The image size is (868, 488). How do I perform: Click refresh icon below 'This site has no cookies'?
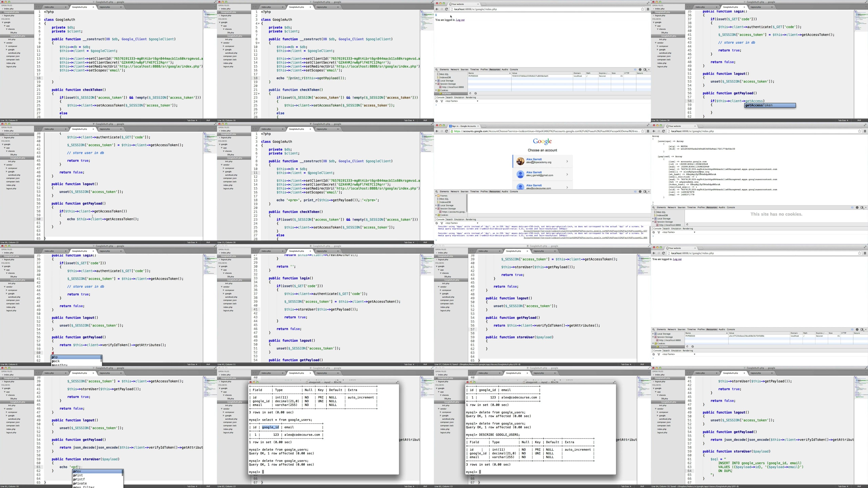click(x=687, y=224)
